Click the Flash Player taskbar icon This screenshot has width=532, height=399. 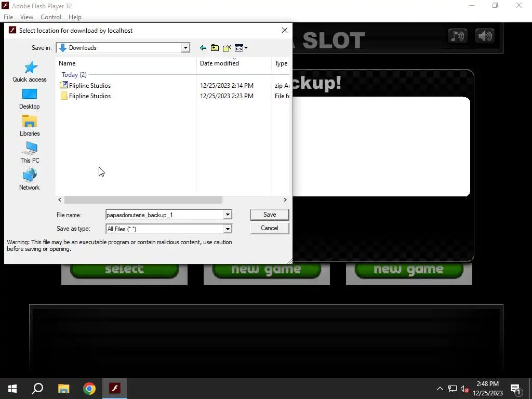click(x=115, y=389)
